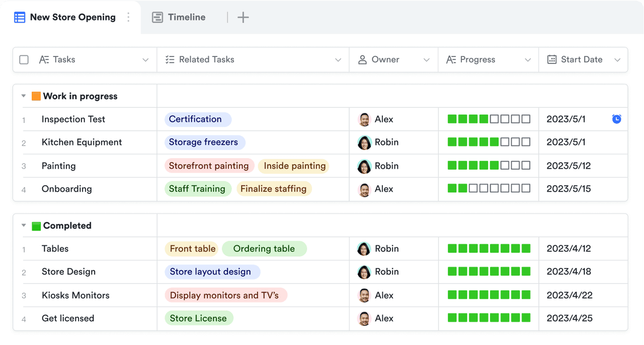
Task: Open the Owner column dropdown arrow
Action: click(427, 60)
